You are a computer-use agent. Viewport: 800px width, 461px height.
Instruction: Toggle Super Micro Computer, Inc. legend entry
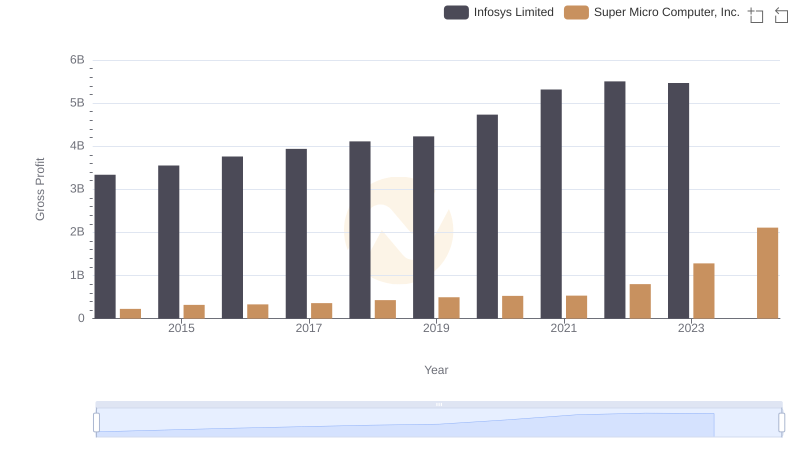[652, 12]
